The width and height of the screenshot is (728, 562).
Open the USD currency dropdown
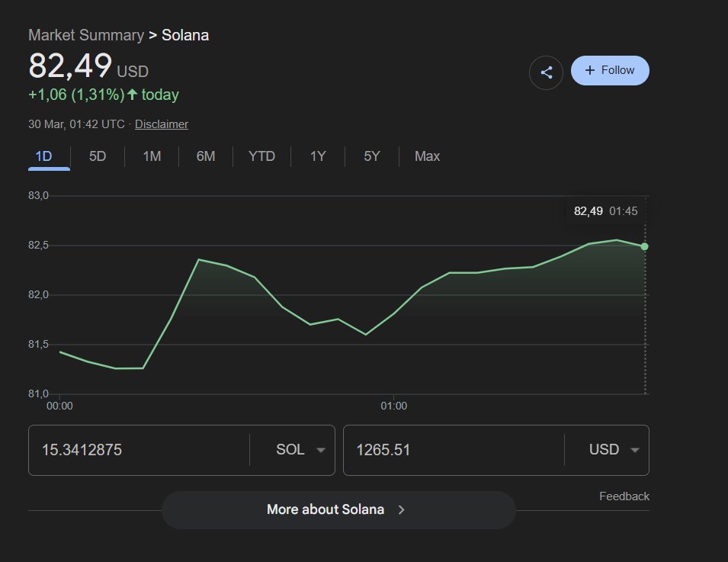point(614,450)
